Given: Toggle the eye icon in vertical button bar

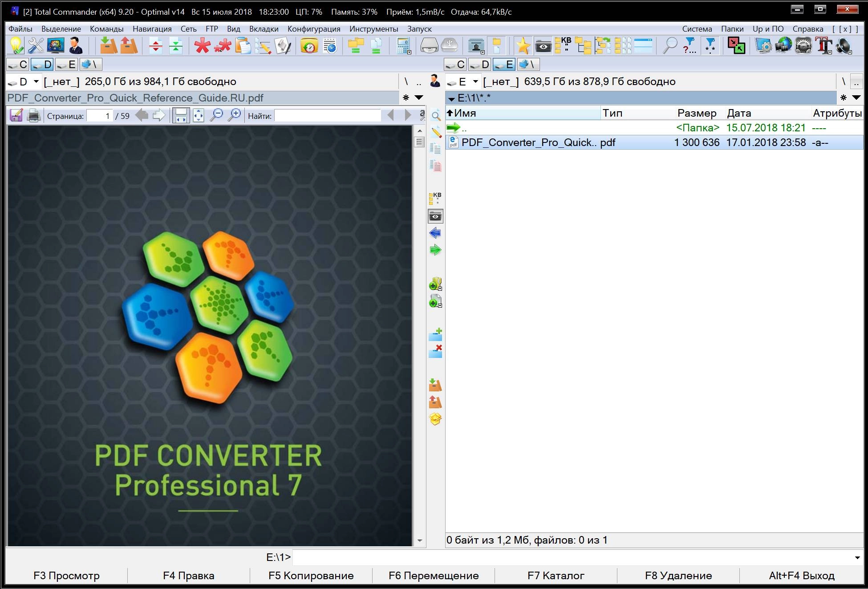Looking at the screenshot, I should pos(435,216).
